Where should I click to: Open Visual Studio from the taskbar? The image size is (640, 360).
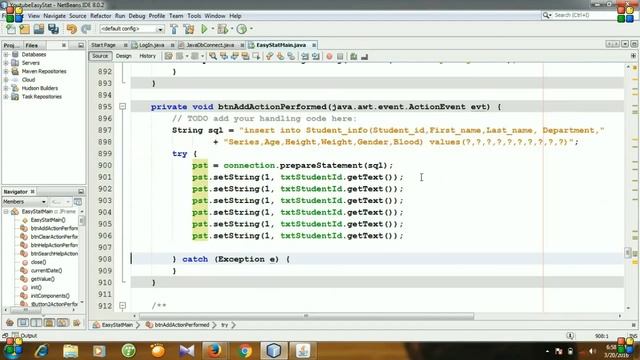pyautogui.click(x=187, y=351)
